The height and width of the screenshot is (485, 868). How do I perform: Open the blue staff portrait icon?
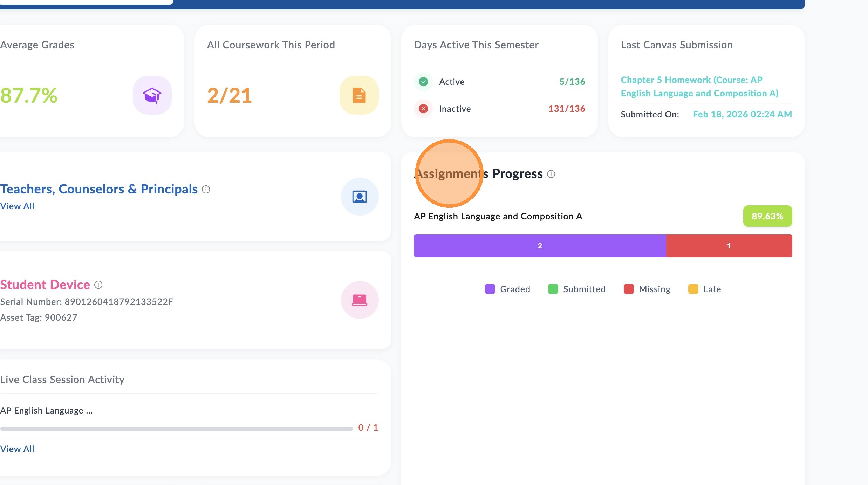pos(360,197)
